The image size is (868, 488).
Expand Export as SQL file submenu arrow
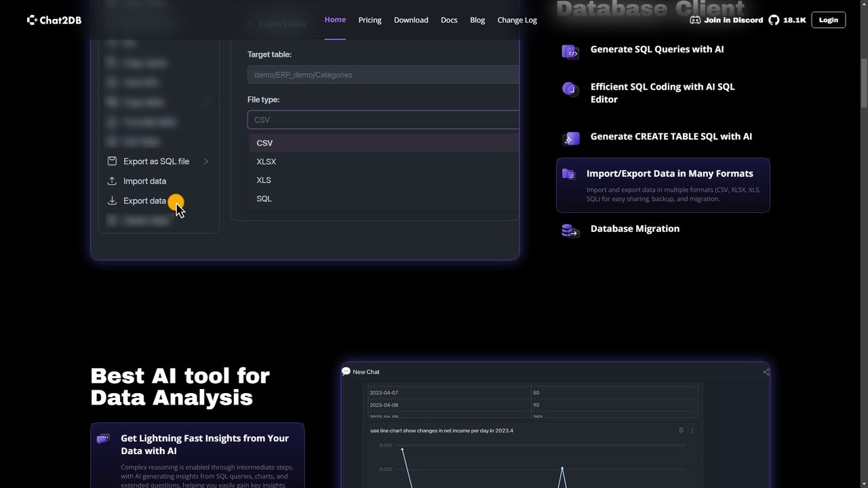tap(205, 161)
